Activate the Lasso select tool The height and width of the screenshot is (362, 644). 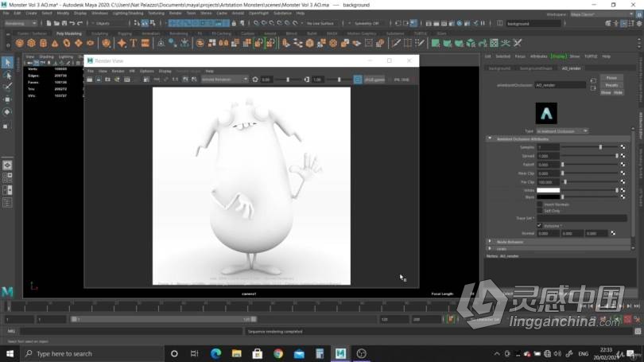(x=7, y=76)
